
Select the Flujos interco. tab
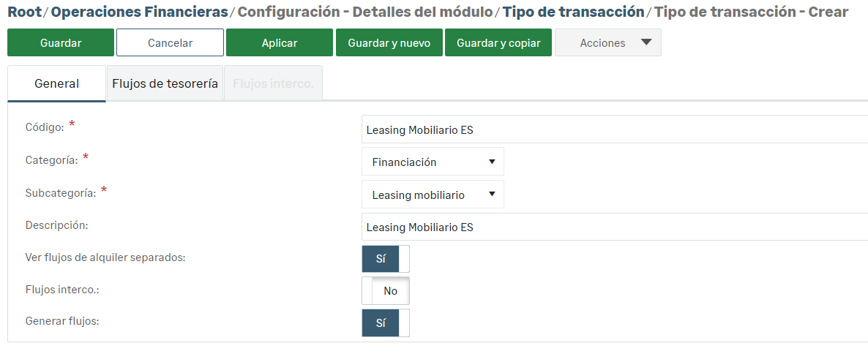(273, 84)
